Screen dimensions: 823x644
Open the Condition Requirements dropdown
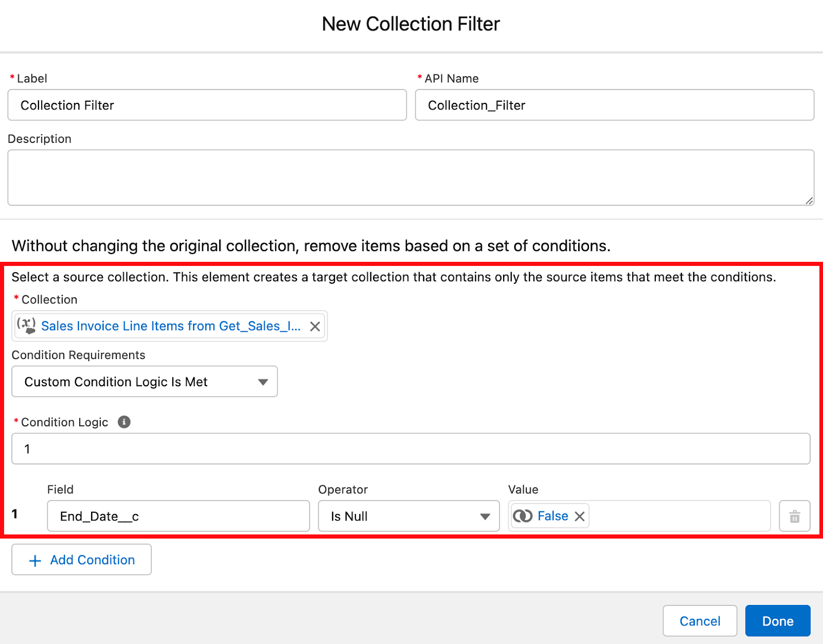144,382
